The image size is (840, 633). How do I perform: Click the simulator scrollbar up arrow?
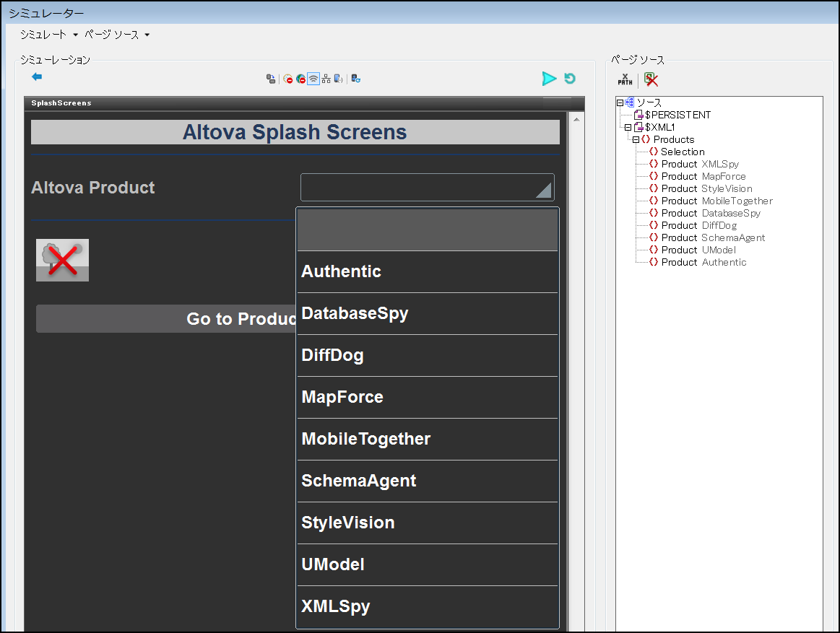[x=576, y=119]
